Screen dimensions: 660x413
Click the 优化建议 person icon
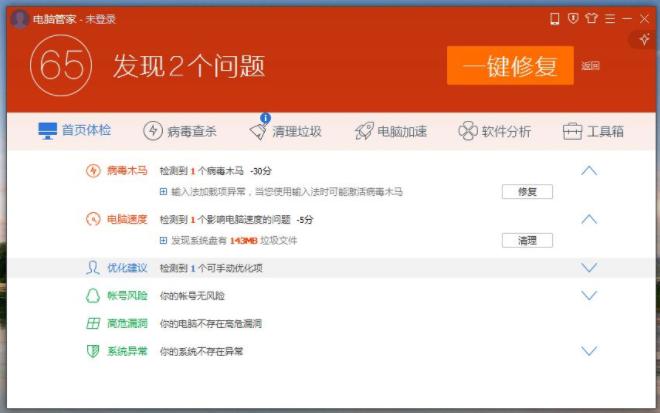click(x=93, y=267)
